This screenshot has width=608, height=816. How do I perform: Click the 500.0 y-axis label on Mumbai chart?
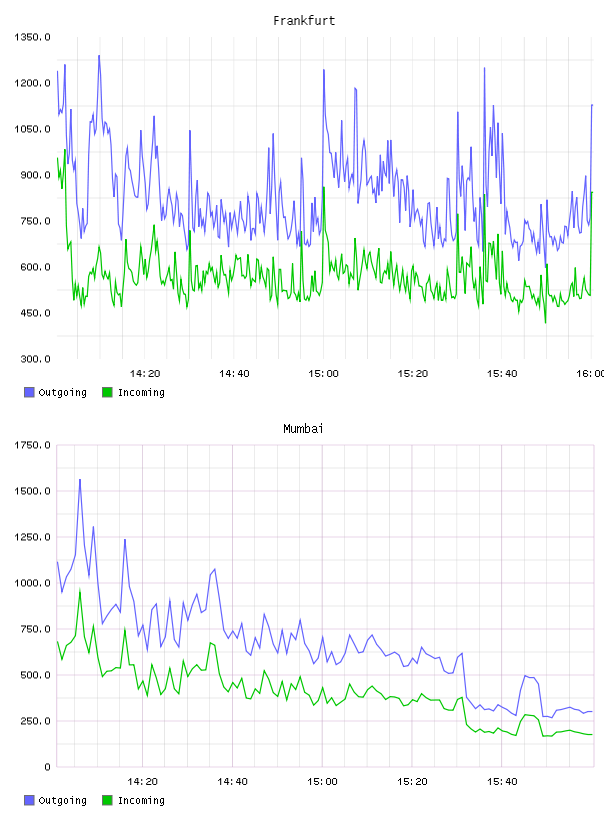tap(35, 675)
